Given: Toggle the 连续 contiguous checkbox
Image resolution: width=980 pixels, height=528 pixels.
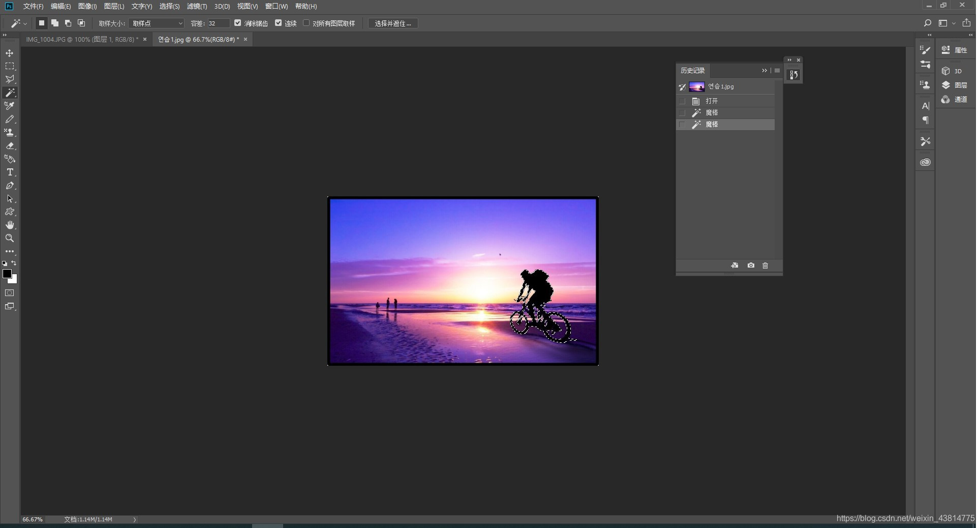Looking at the screenshot, I should point(278,23).
